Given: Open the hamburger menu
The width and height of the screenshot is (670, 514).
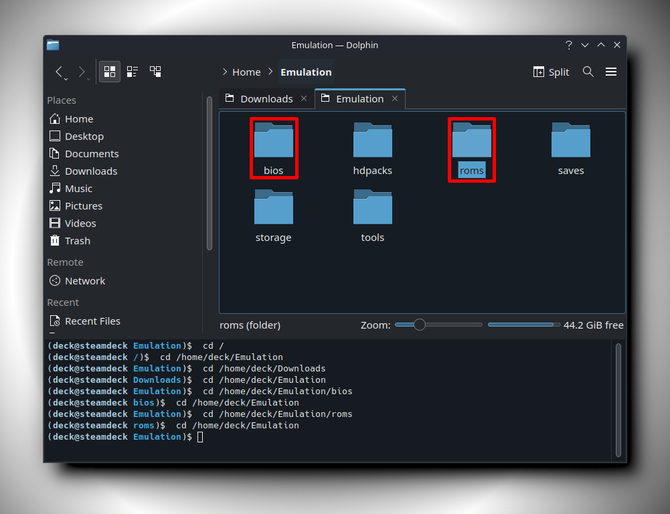Looking at the screenshot, I should pyautogui.click(x=611, y=72).
